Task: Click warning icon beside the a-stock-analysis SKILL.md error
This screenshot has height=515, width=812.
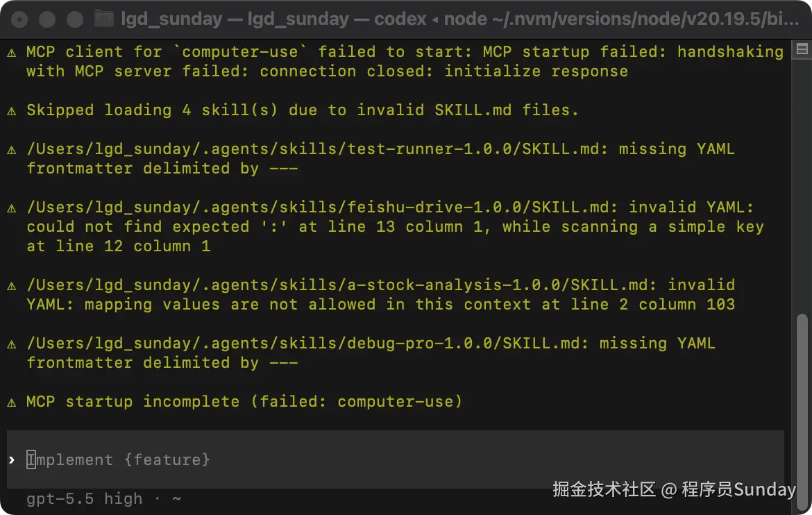Action: pyautogui.click(x=11, y=286)
